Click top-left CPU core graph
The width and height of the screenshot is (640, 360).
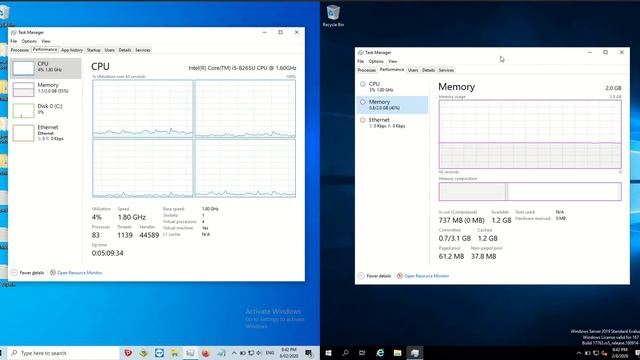142,109
